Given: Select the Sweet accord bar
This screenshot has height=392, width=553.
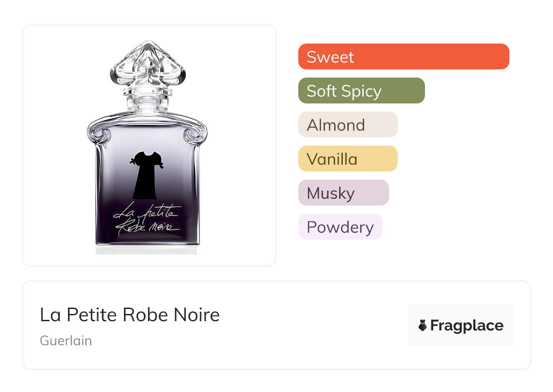Looking at the screenshot, I should point(403,57).
